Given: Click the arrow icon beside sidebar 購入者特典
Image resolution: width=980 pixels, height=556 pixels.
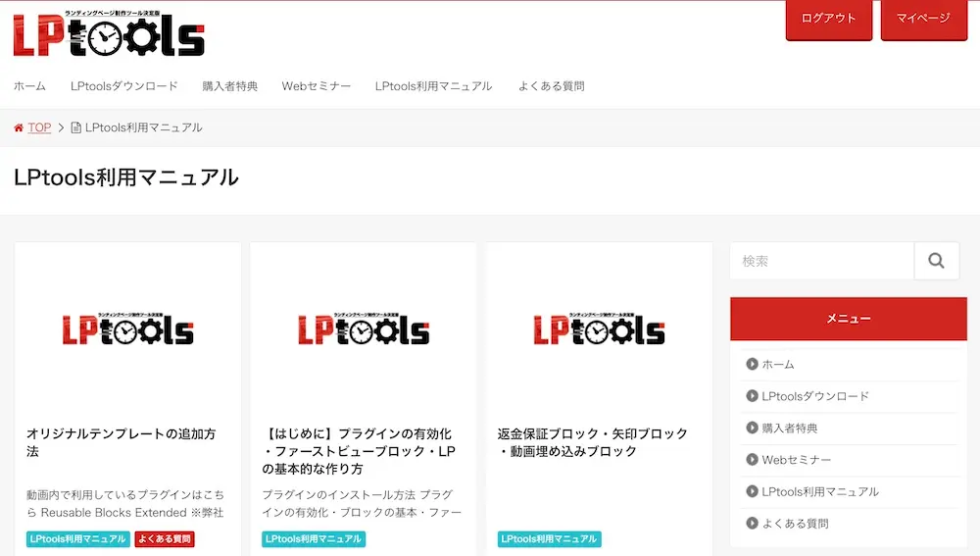Looking at the screenshot, I should point(752,428).
